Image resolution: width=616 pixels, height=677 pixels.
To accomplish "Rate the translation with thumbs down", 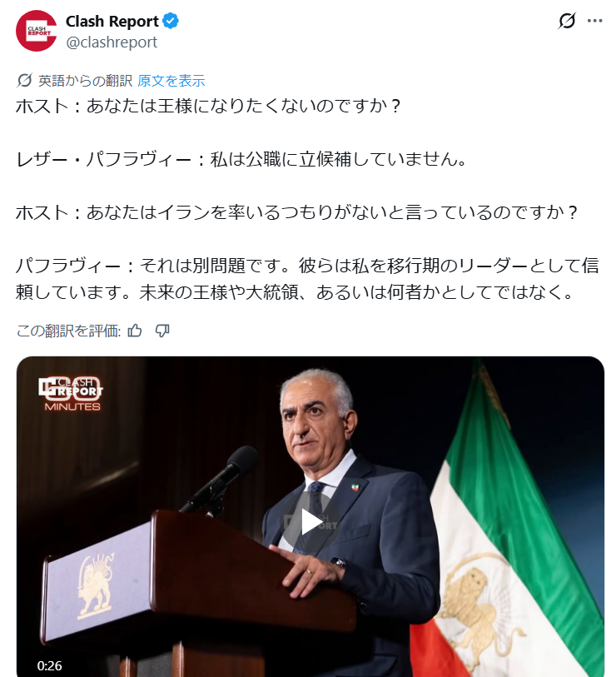I will pyautogui.click(x=162, y=331).
